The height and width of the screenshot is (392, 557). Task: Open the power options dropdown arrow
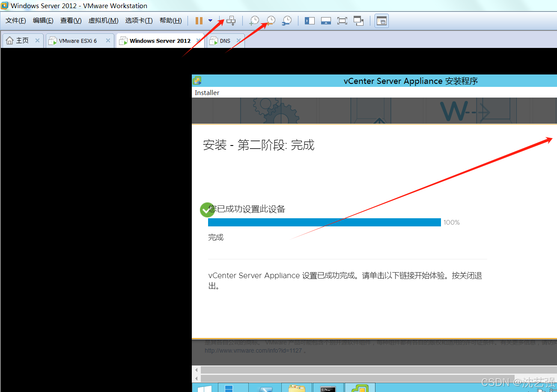(x=210, y=21)
